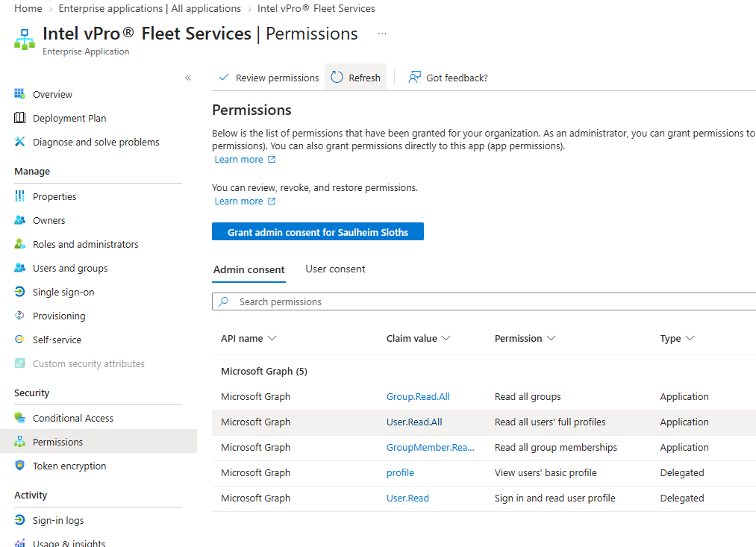The height and width of the screenshot is (547, 756).
Task: Switch to the Admin consent tab
Action: coord(249,269)
